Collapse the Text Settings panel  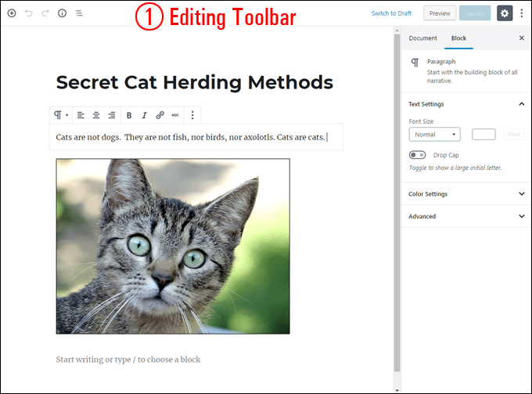click(x=466, y=104)
